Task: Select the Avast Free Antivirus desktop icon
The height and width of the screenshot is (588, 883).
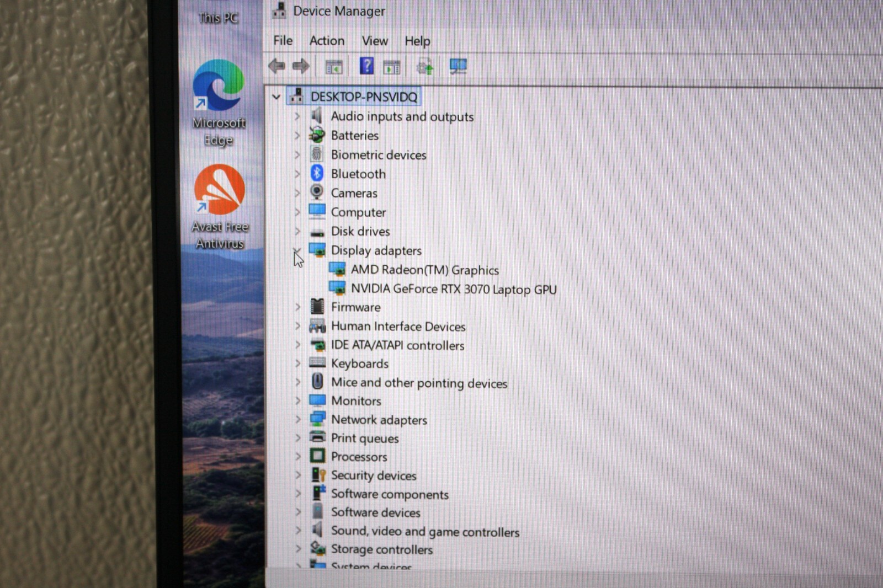Action: (x=220, y=190)
